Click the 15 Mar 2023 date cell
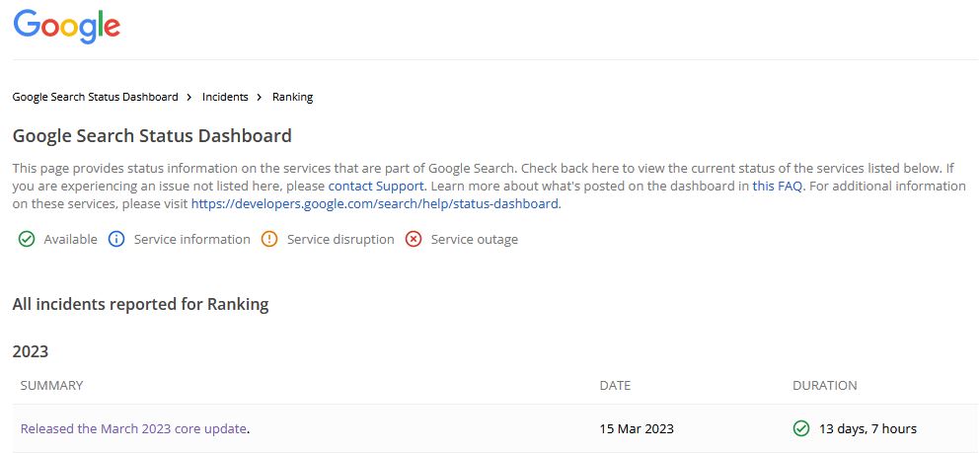Screen dimensions: 980x453 [637, 428]
